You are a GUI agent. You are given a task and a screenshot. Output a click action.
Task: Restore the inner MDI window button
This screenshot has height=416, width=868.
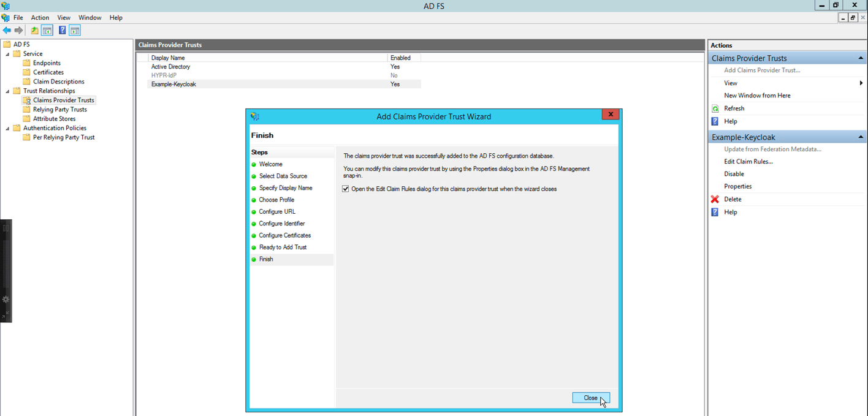click(x=853, y=18)
